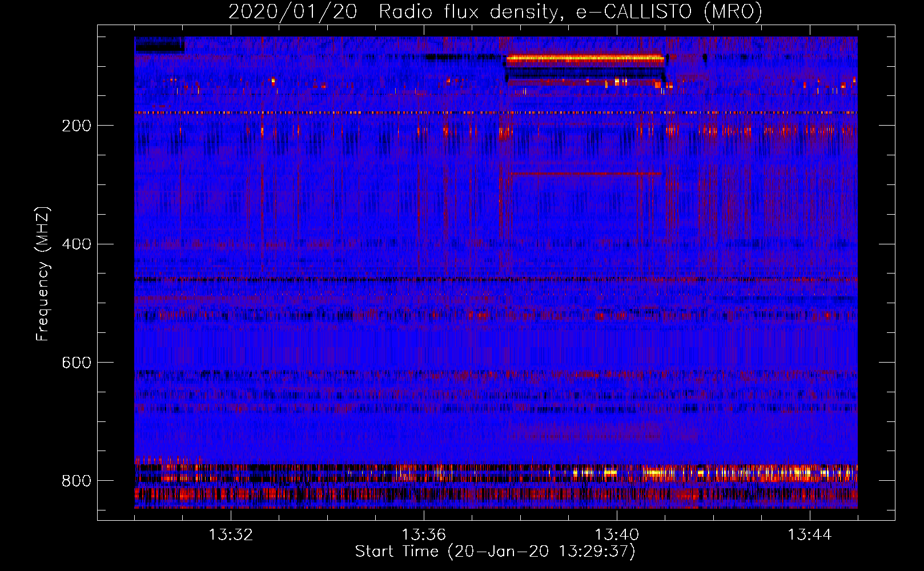
Task: Click the dark rectangle in spectrogram's top-left corner
Action: 159,45
